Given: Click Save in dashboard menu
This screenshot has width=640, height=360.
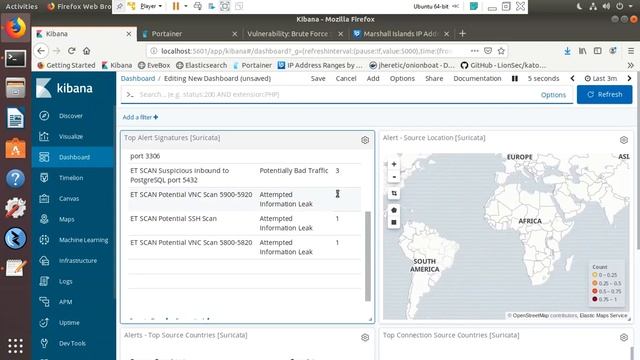Looking at the screenshot, I should [x=318, y=78].
